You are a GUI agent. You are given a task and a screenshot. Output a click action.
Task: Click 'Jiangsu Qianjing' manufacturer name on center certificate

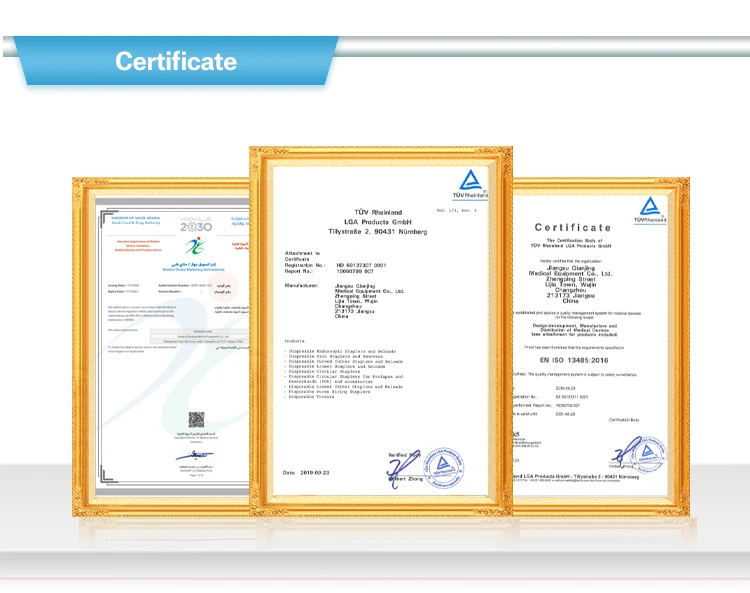click(355, 286)
